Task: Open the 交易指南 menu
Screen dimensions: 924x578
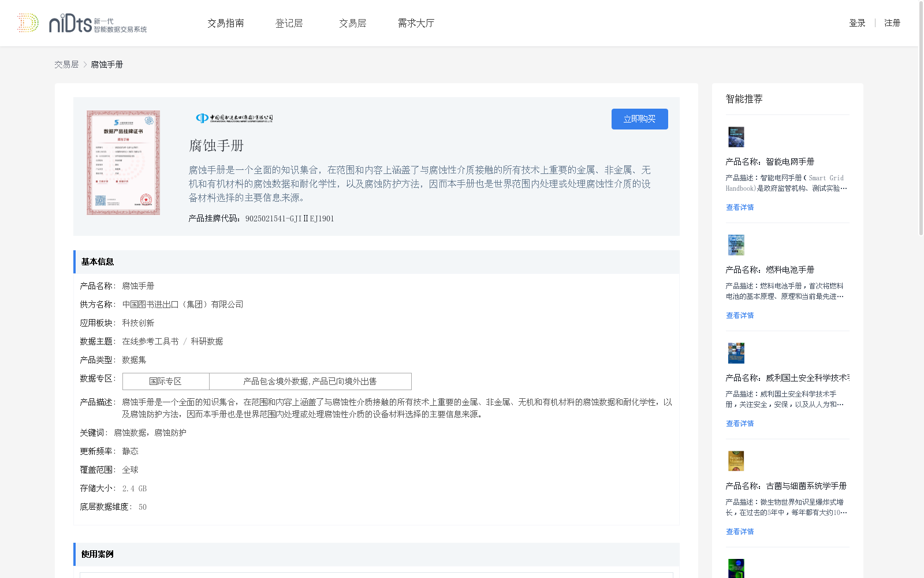Action: point(226,23)
